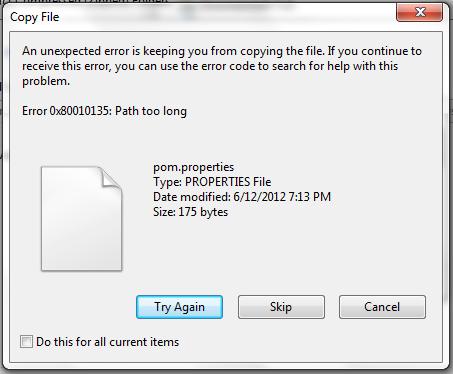Click the 'Copy File' window title
Screen dimensions: 453x374
(35, 17)
